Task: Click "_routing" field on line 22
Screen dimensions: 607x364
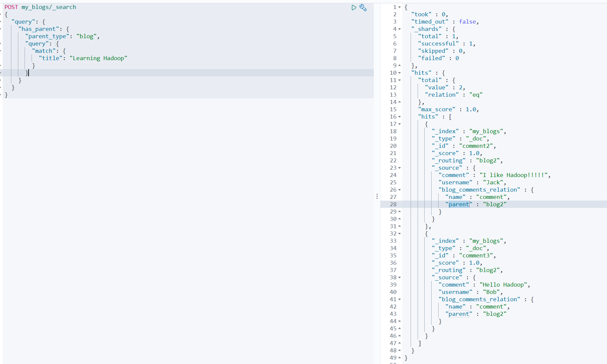Action: click(x=449, y=160)
